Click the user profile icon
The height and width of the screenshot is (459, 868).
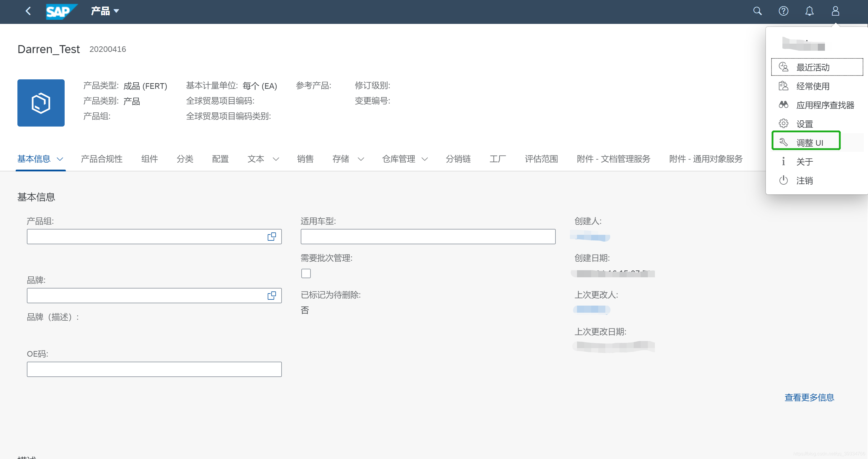(835, 11)
